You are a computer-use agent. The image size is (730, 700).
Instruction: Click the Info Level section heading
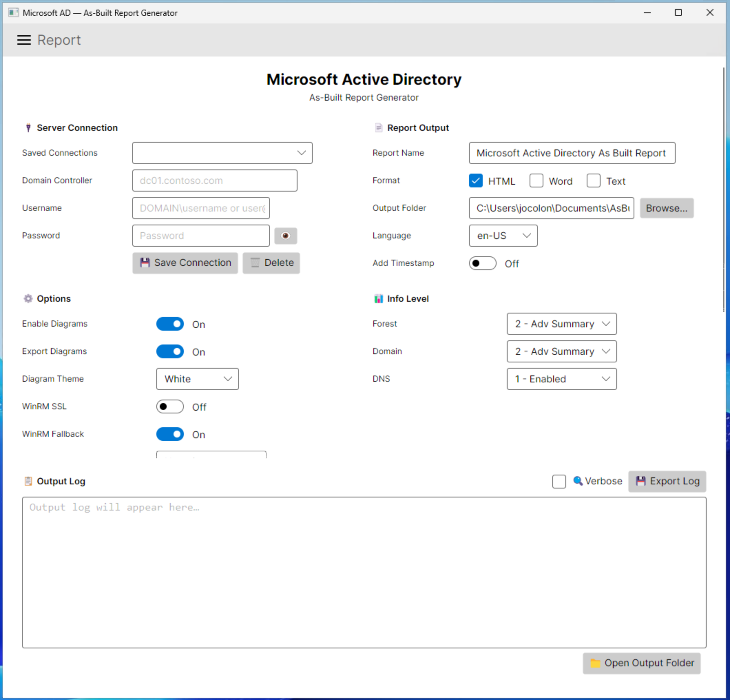(408, 298)
